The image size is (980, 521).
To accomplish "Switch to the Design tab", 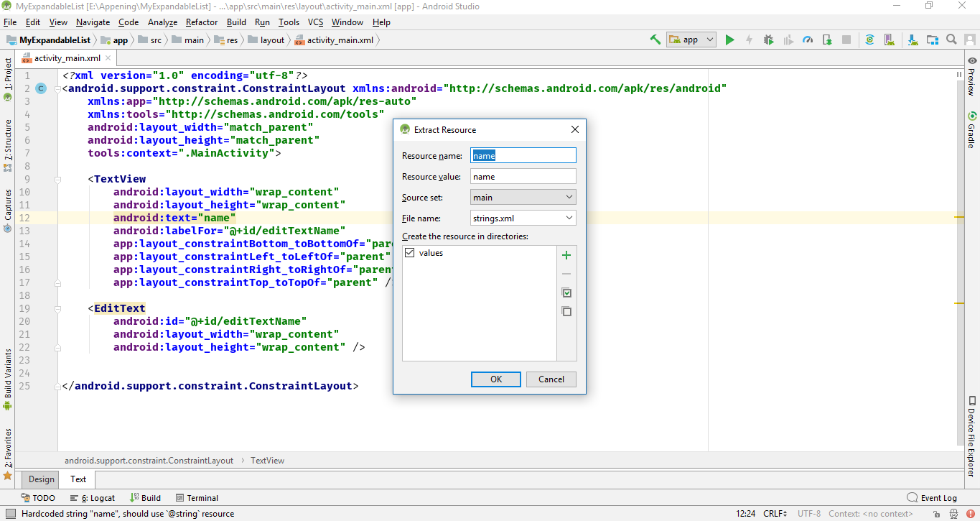I will coord(40,479).
